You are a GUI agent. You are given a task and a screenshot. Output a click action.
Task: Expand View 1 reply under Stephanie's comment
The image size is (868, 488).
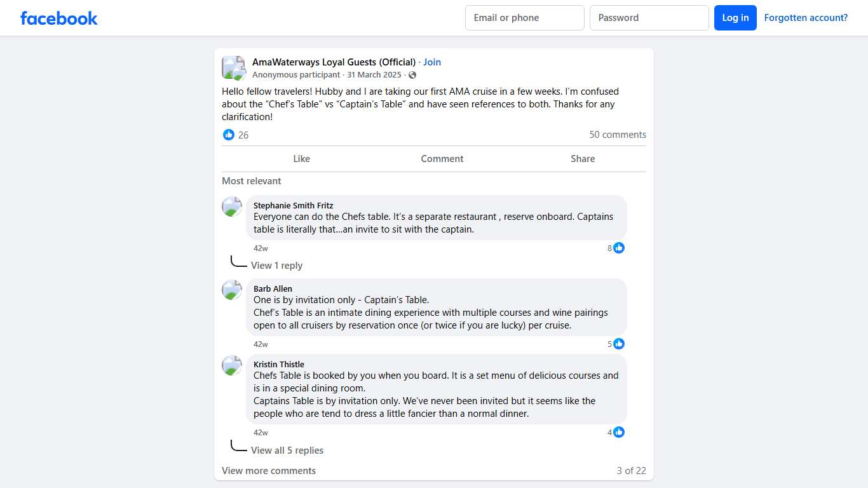(276, 266)
